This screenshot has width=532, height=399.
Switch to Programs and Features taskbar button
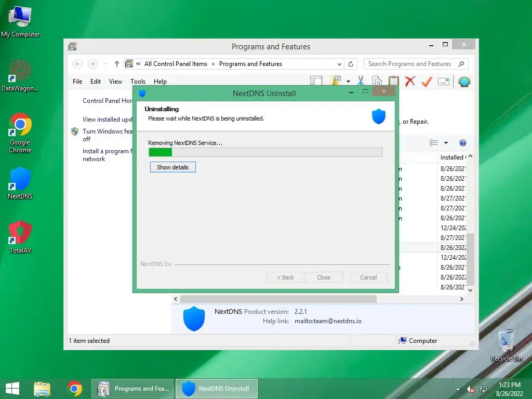click(132, 389)
